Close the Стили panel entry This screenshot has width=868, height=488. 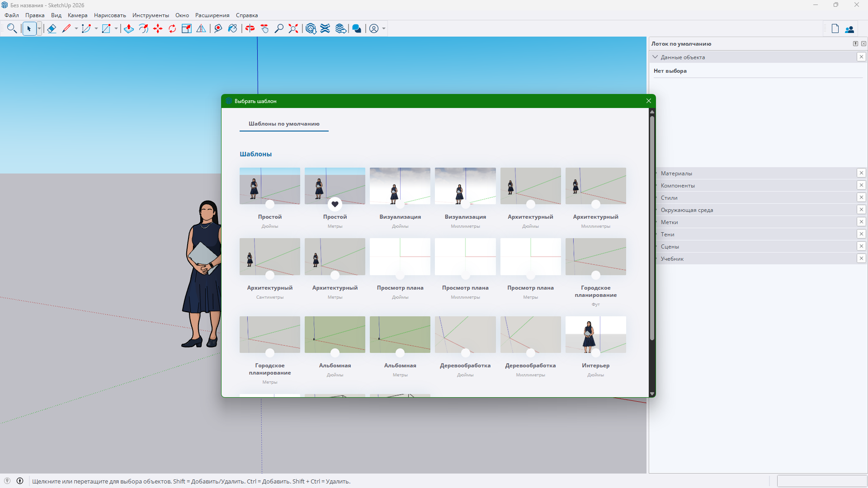861,197
